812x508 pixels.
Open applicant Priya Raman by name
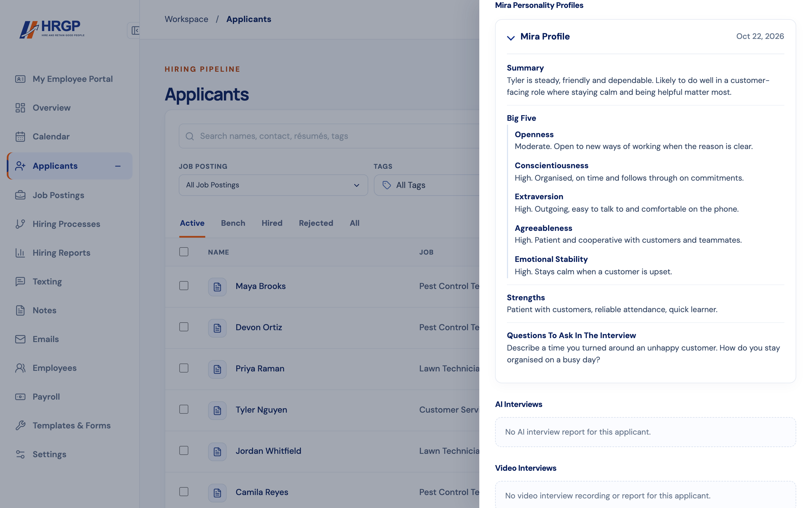(260, 369)
